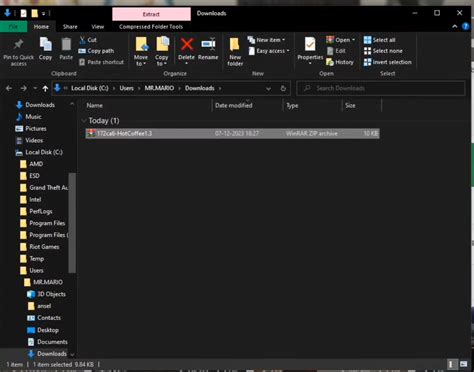Viewport: 474px width, 372px height.
Task: Switch to the Share ribbon tab
Action: (x=70, y=27)
